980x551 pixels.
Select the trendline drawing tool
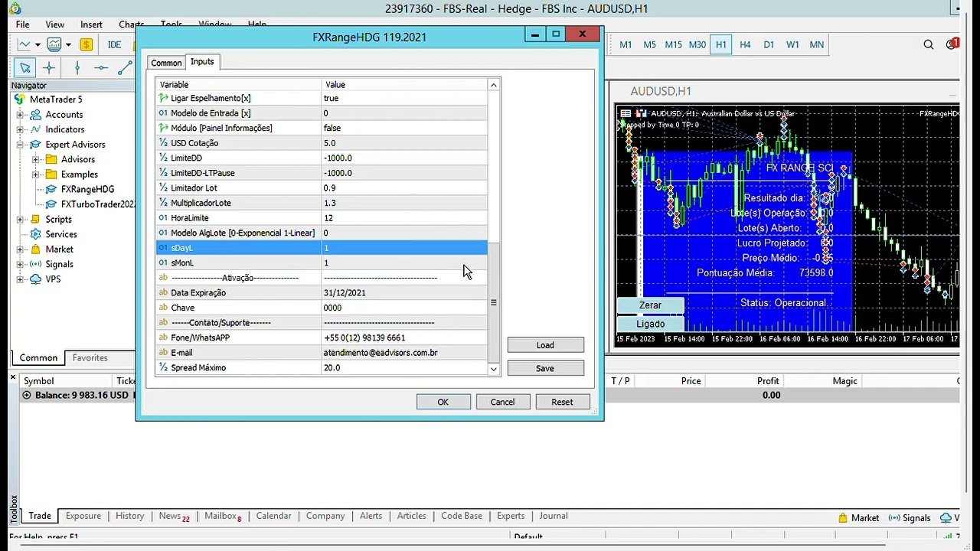(125, 67)
